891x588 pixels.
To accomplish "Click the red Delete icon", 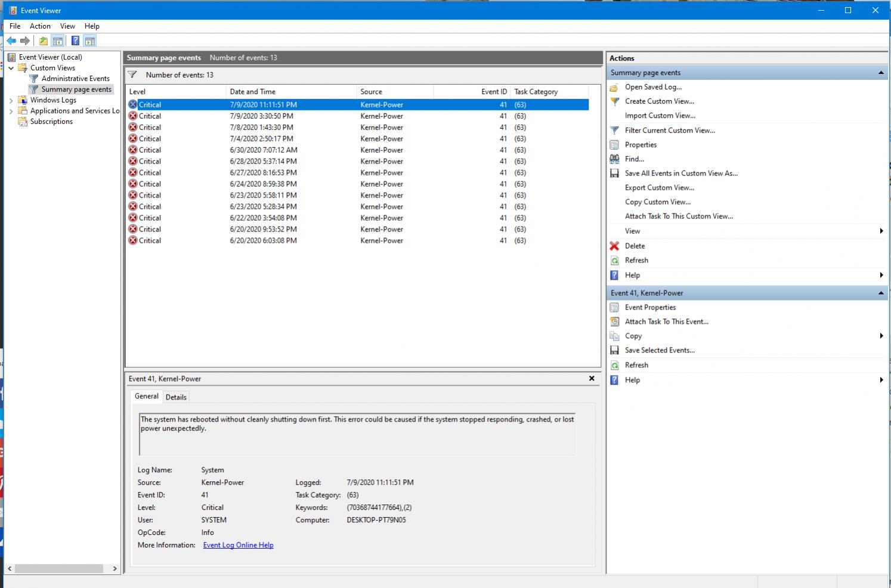I will [x=614, y=246].
